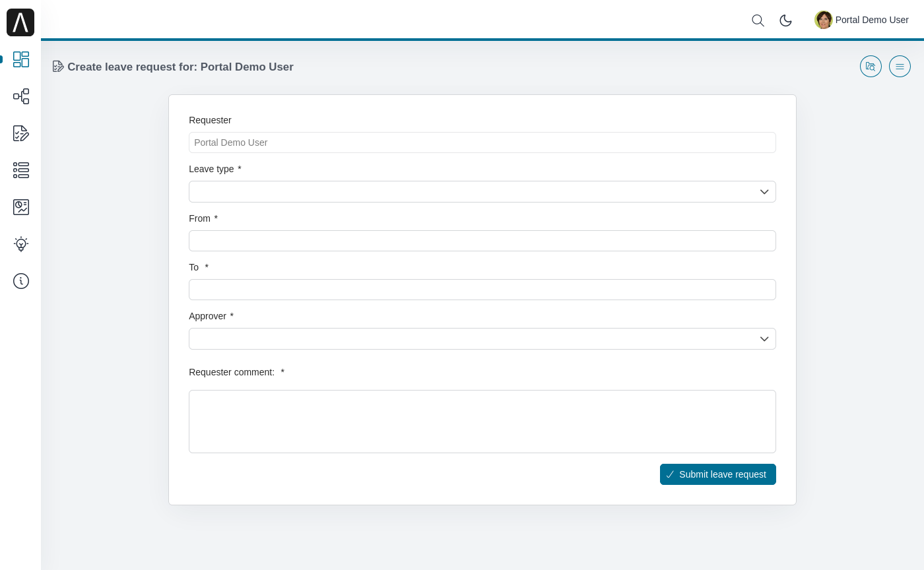Expand the Leave type dropdown

(x=482, y=192)
